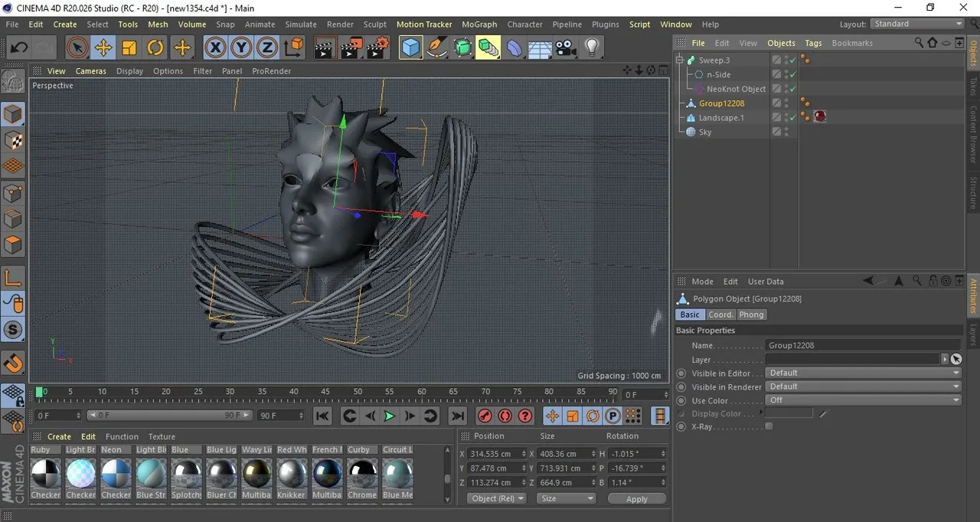
Task: Click the Display Color swatch
Action: 789,413
